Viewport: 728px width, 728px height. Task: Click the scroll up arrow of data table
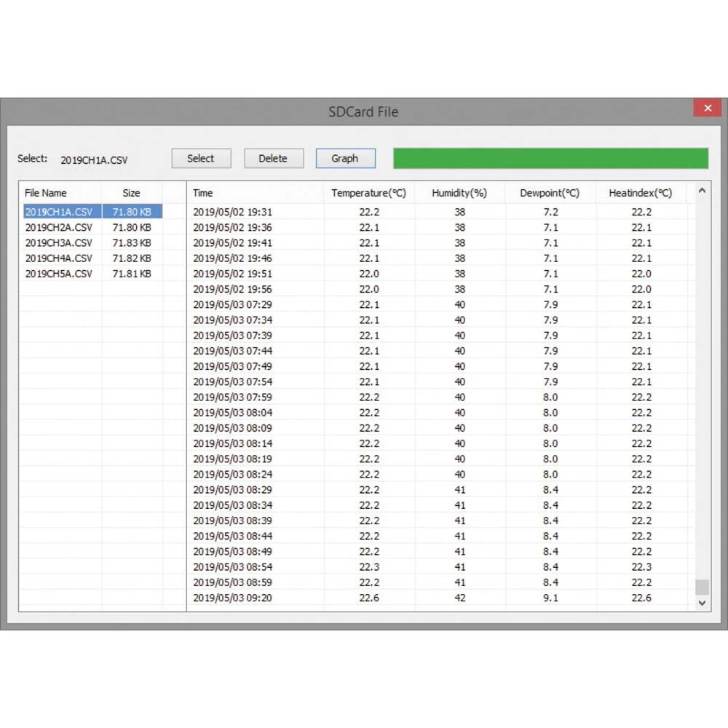tap(702, 191)
